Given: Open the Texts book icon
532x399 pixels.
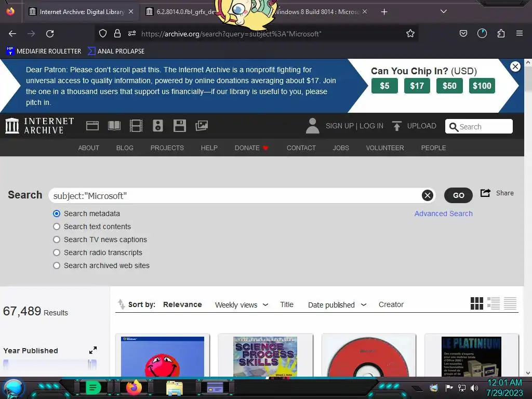Looking at the screenshot, I should coord(114,126).
